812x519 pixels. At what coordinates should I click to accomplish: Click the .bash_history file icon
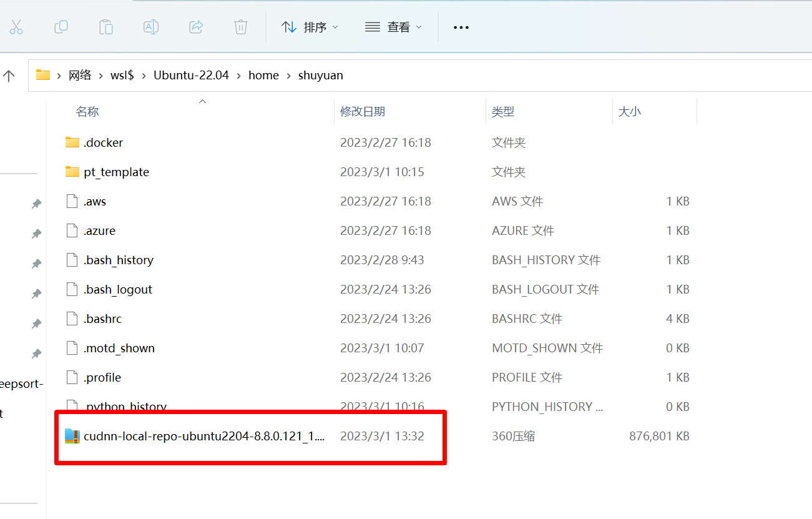(72, 260)
